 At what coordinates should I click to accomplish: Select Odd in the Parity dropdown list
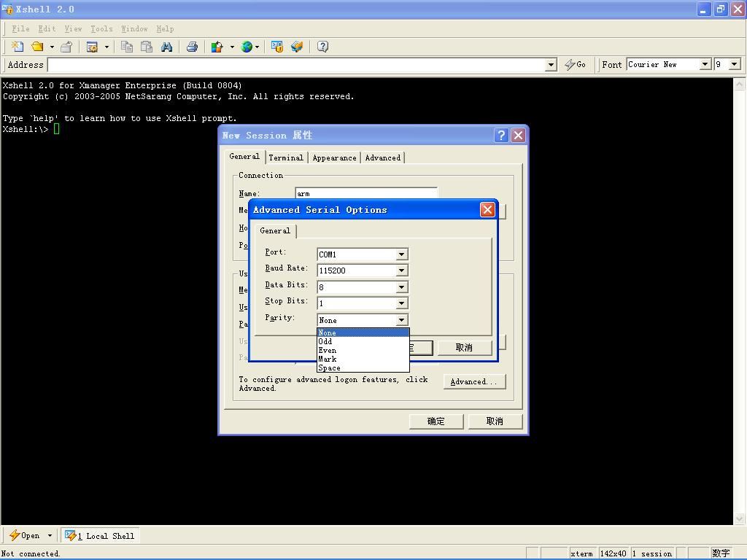[x=325, y=341]
